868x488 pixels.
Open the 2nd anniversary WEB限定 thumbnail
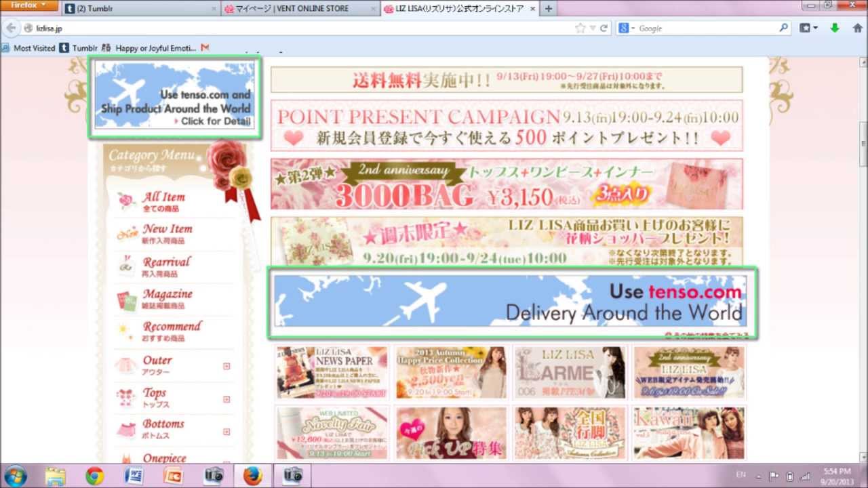[x=689, y=372]
